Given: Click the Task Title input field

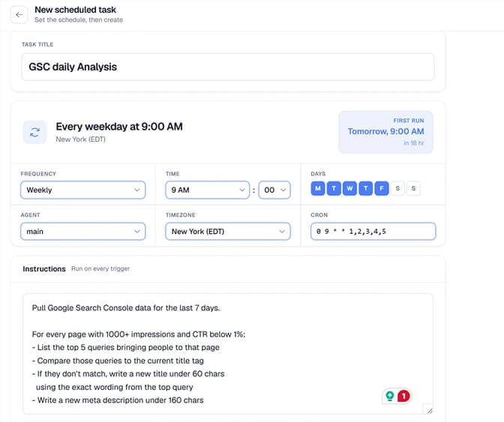Looking at the screenshot, I should 228,67.
